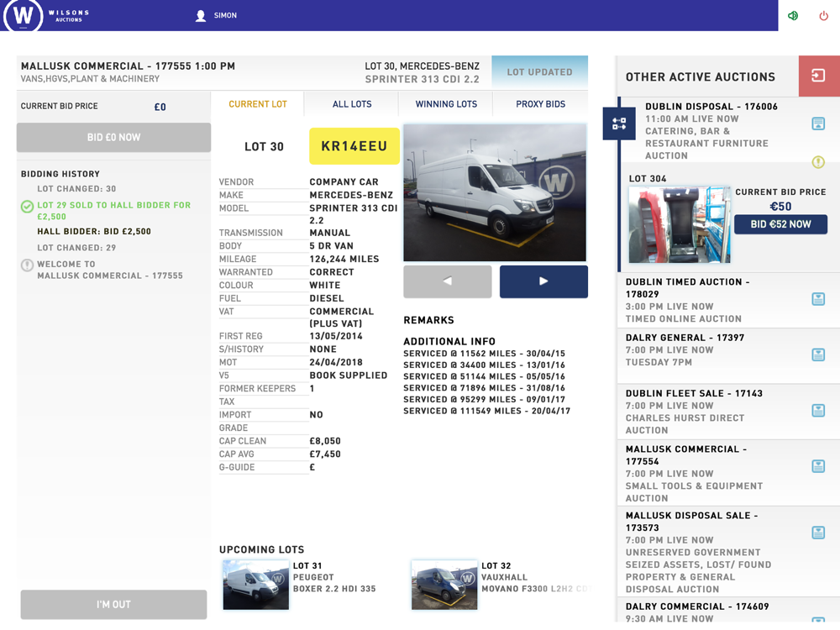Viewport: 840px width, 630px height.
Task: Click the red power logout icon
Action: coord(823,15)
